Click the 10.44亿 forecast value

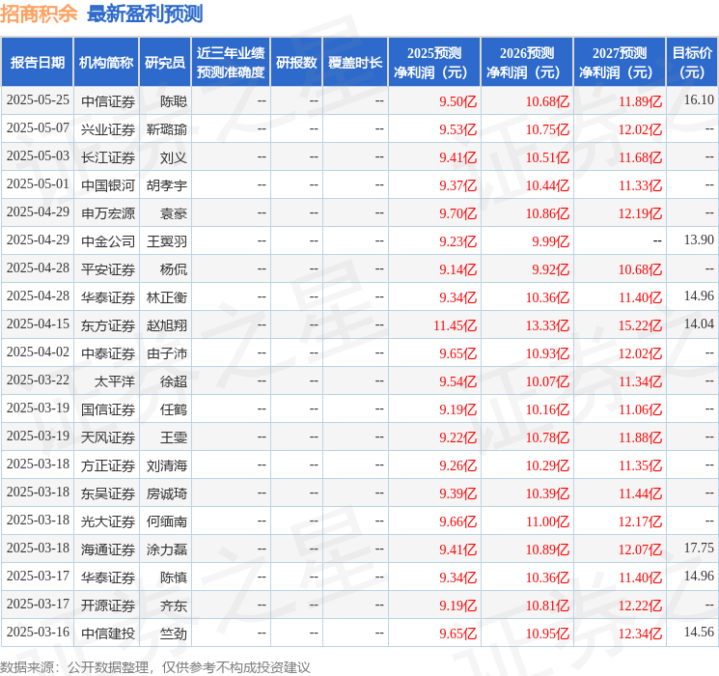click(x=548, y=185)
